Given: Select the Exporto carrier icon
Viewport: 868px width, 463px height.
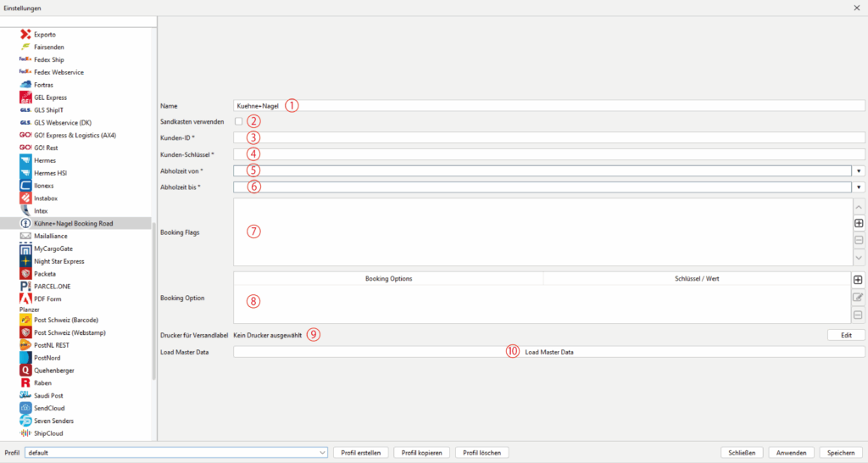Looking at the screenshot, I should click(25, 34).
